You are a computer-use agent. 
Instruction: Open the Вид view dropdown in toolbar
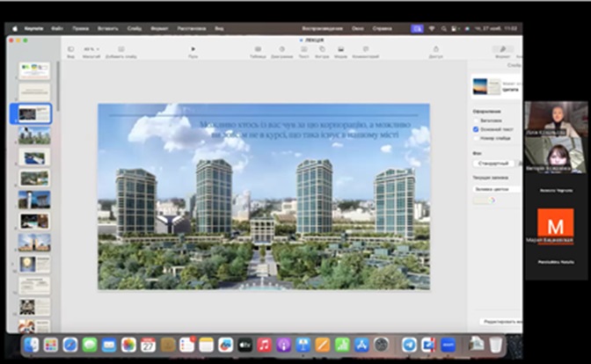(70, 49)
